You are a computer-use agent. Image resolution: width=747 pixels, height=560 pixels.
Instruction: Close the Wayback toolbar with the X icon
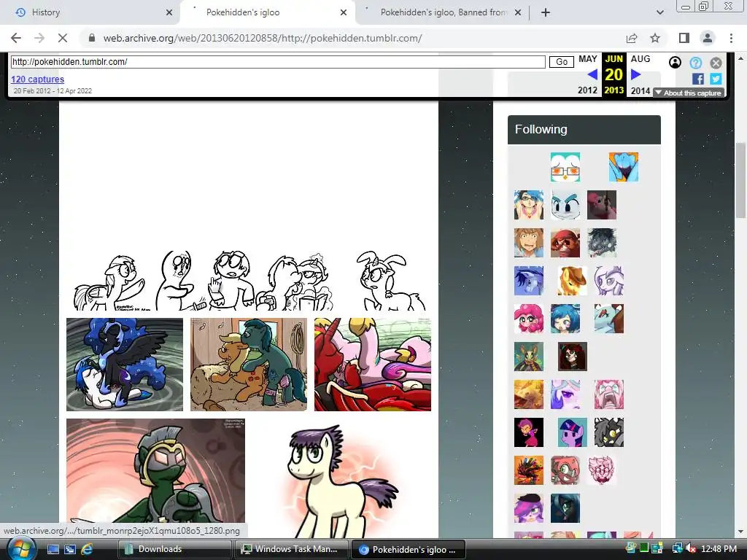click(716, 63)
